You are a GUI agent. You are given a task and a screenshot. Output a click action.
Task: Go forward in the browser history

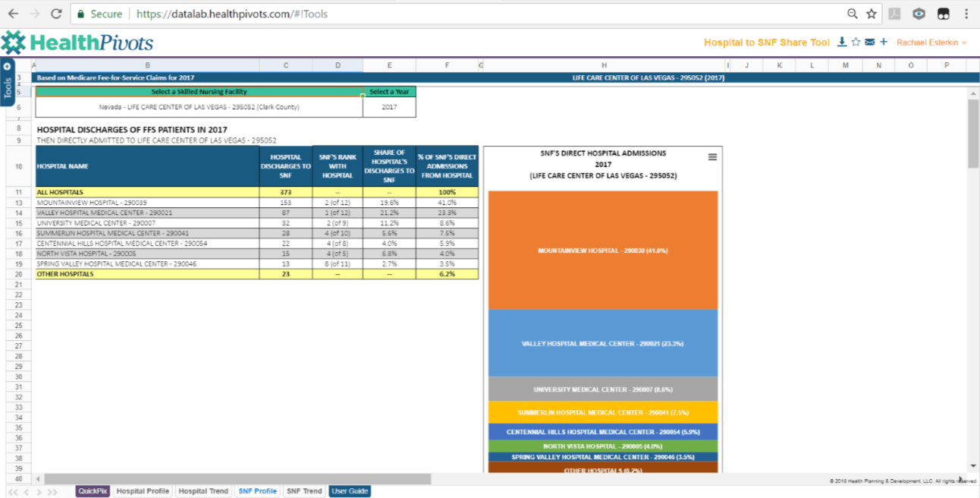[x=35, y=14]
